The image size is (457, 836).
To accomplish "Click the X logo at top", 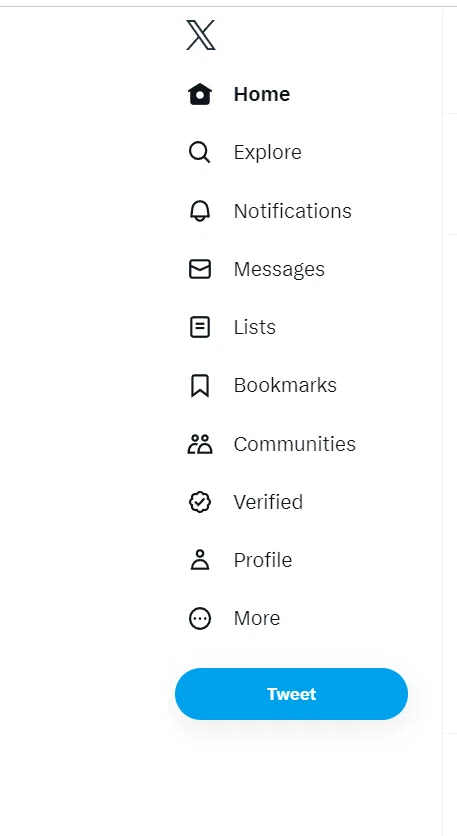I will tap(201, 35).
